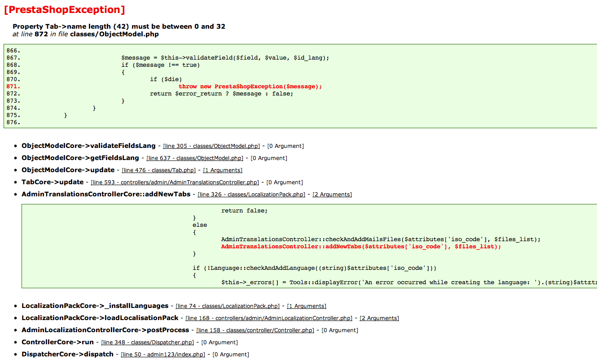Expand 0 Argument for DispatcherCore->dispatch
Screen dimensions: 597x364
tap(231, 355)
